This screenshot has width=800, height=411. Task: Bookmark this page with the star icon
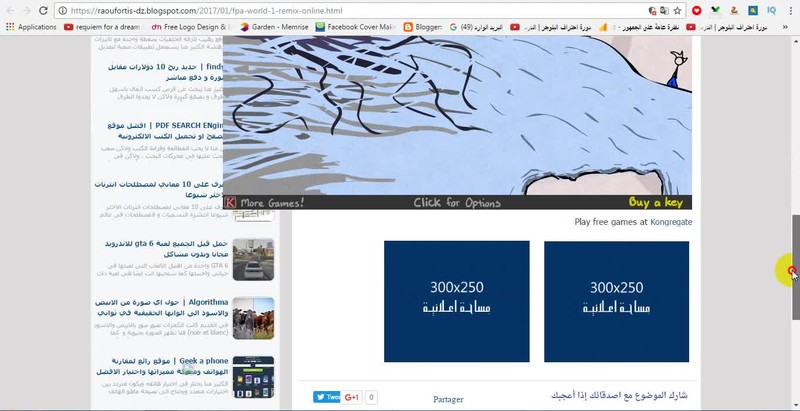click(x=678, y=11)
